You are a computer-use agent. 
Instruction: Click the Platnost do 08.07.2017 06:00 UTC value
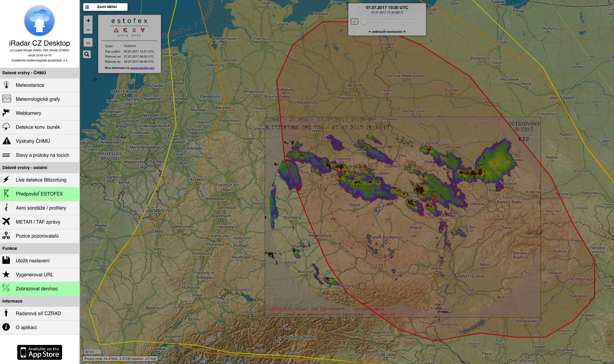click(x=139, y=62)
